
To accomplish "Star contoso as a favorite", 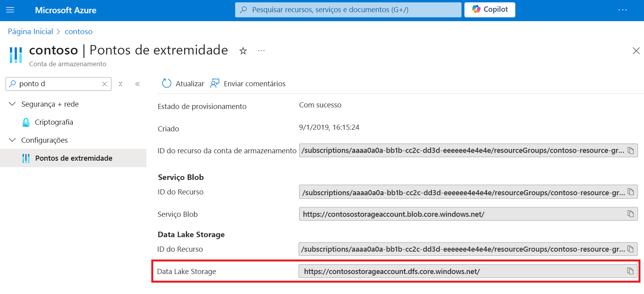I will click(x=243, y=51).
